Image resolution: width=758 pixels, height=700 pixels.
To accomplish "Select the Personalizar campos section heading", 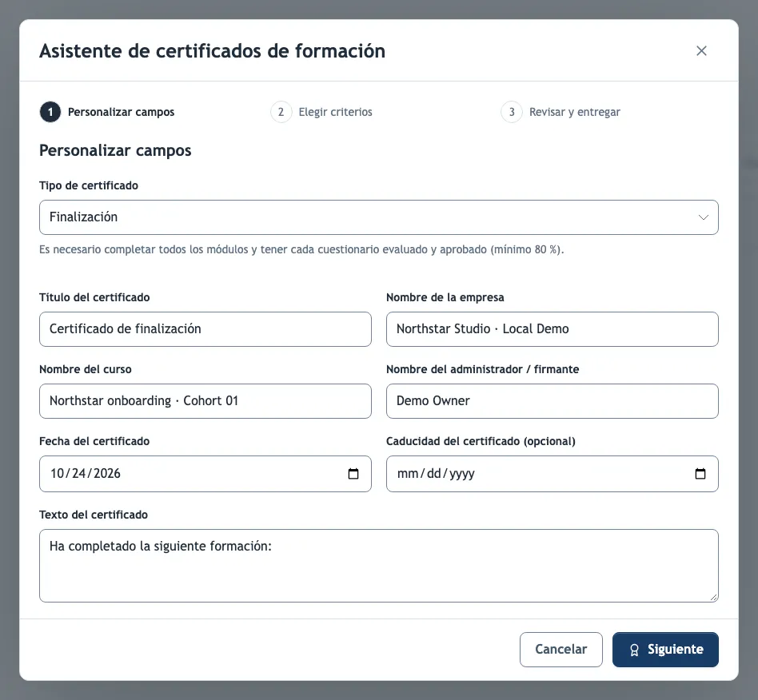I will tap(115, 151).
